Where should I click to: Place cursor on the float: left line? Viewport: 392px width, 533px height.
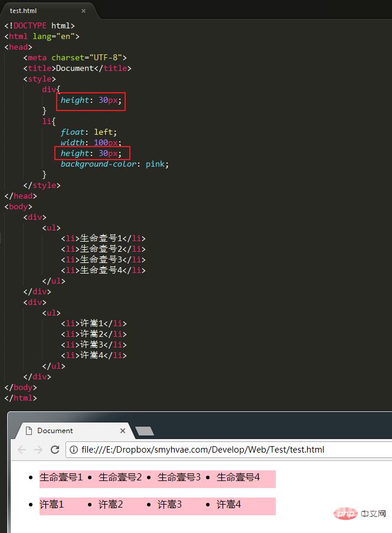[x=89, y=132]
